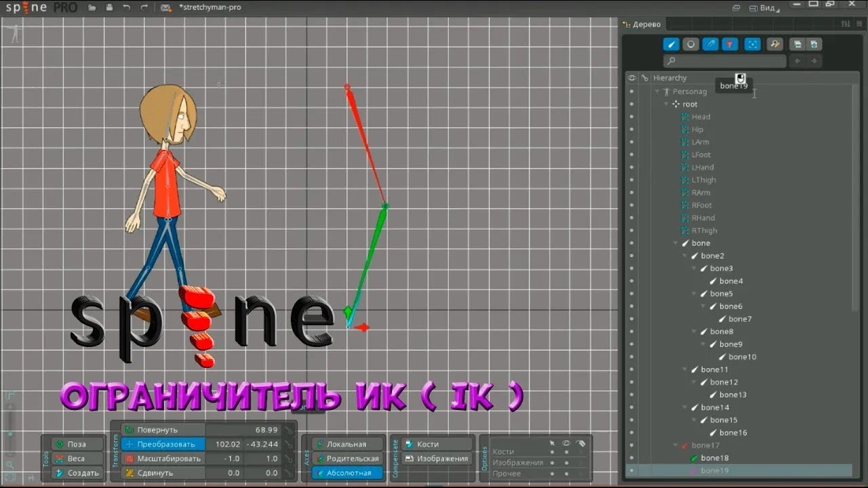Click the key icon beside shear values
Image resolution: width=868 pixels, height=488 pixels.
coord(290,472)
